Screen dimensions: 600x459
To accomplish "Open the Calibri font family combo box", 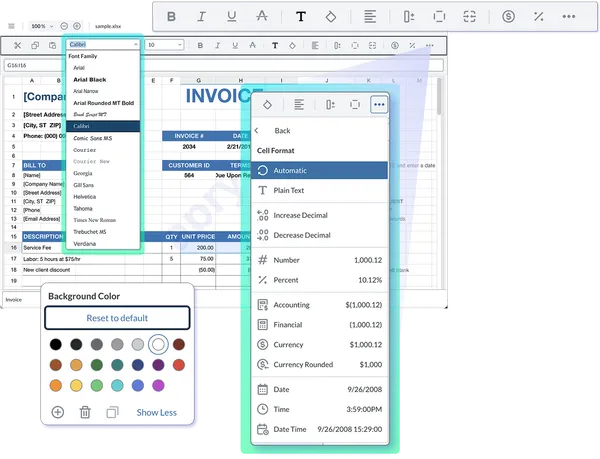I will (x=102, y=45).
